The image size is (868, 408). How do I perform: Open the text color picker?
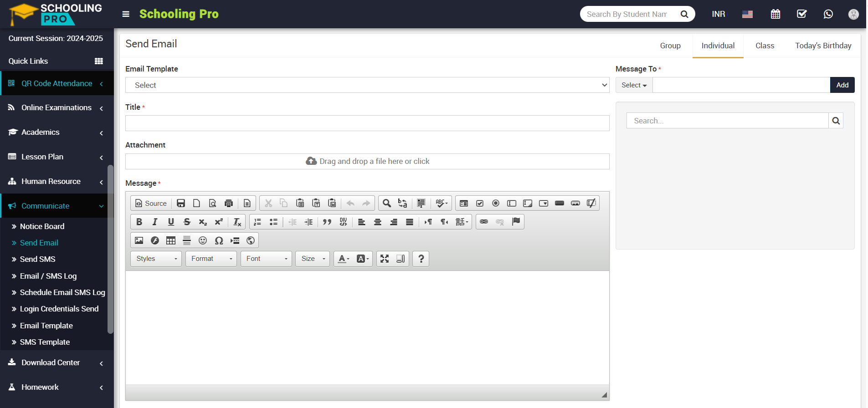click(344, 259)
